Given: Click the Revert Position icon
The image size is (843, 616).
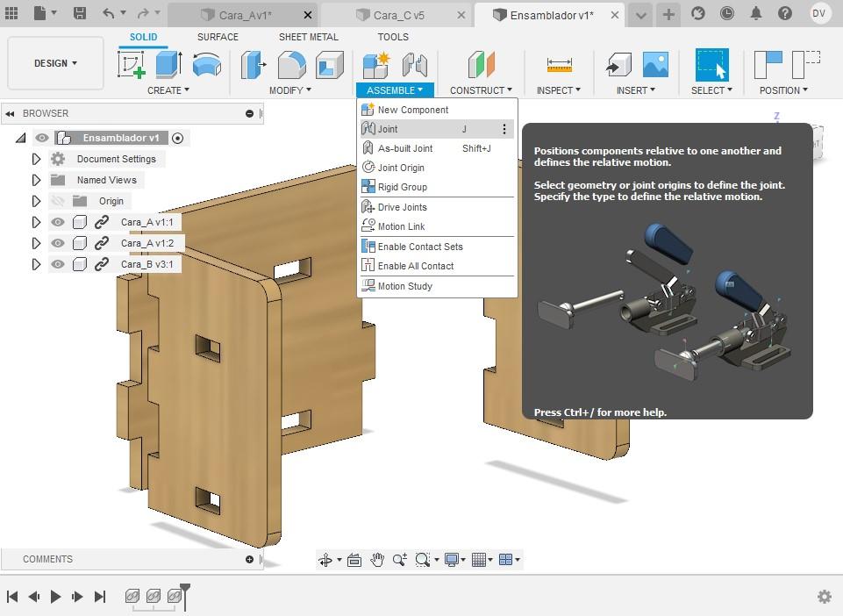Looking at the screenshot, I should [x=806, y=65].
